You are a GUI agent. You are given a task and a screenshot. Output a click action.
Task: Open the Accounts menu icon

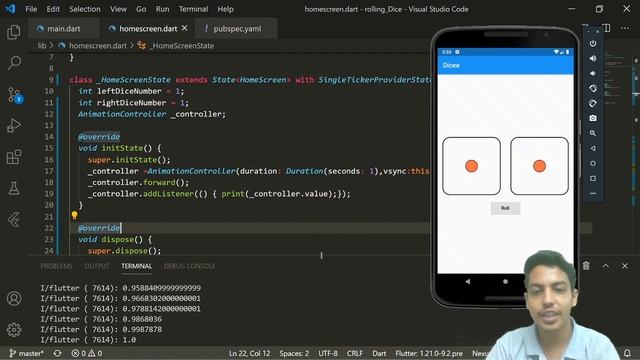point(14,298)
